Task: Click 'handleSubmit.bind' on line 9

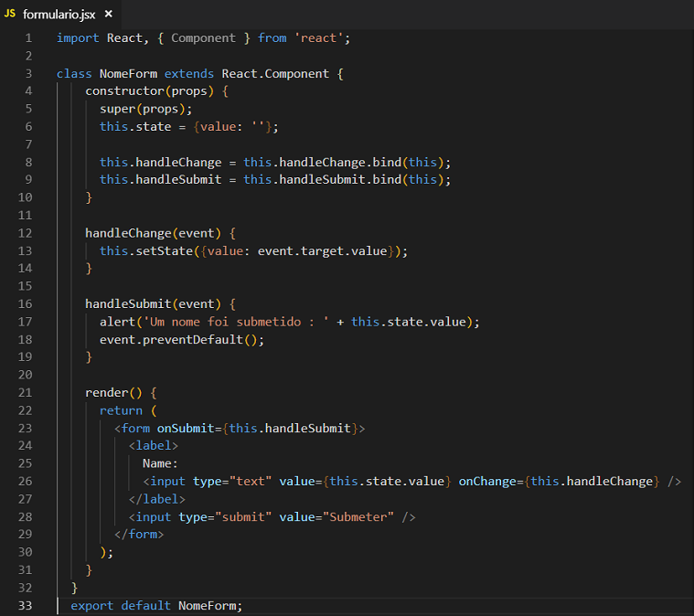Action: coord(340,180)
